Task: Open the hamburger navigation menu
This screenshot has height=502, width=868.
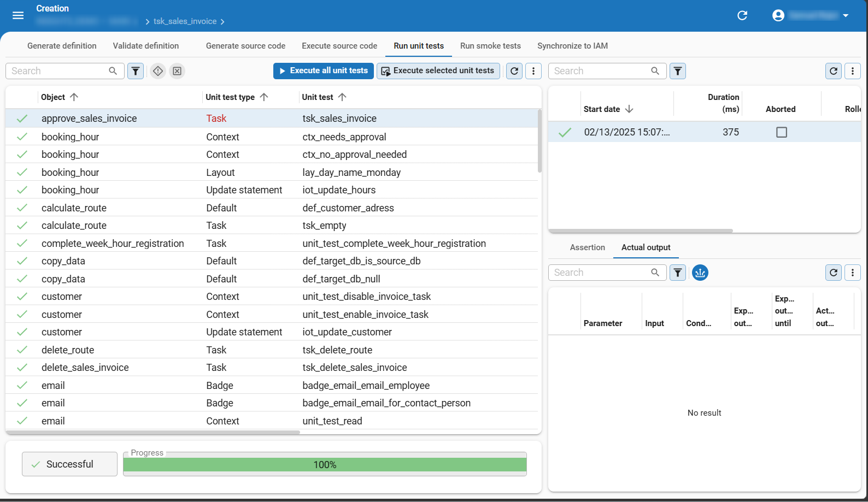Action: coord(18,15)
